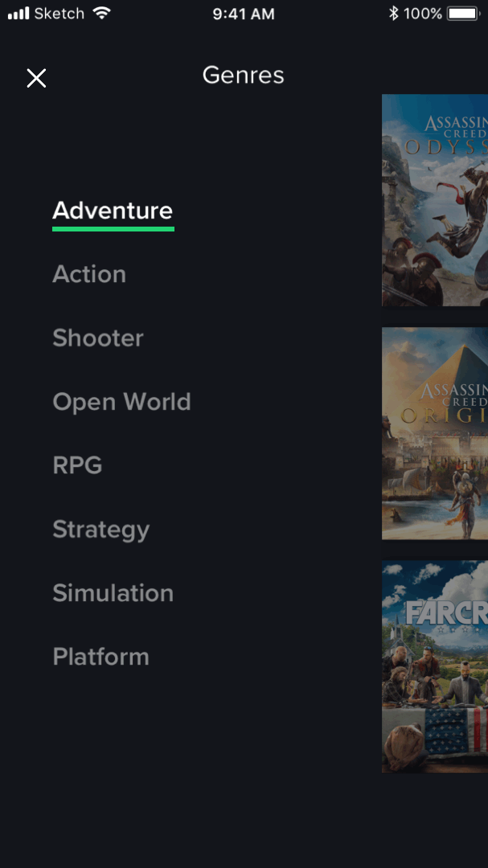The width and height of the screenshot is (488, 868).
Task: Choose the Shooter genre
Action: [x=98, y=338]
